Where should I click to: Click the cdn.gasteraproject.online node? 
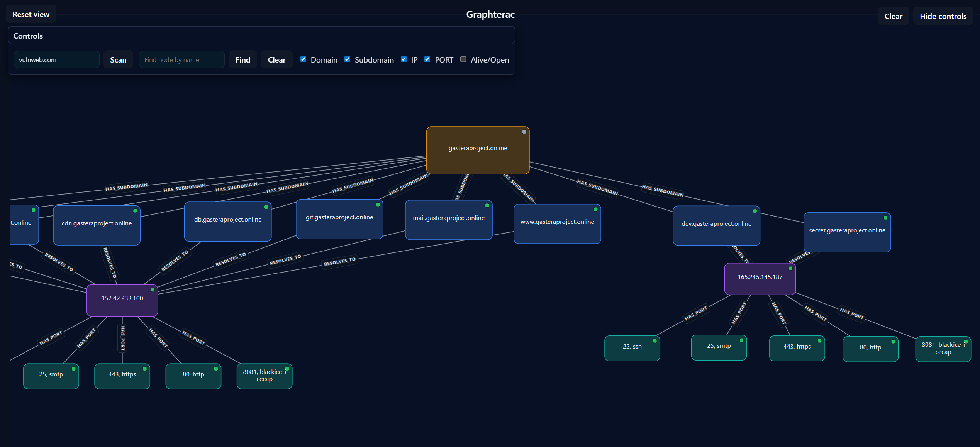point(97,225)
